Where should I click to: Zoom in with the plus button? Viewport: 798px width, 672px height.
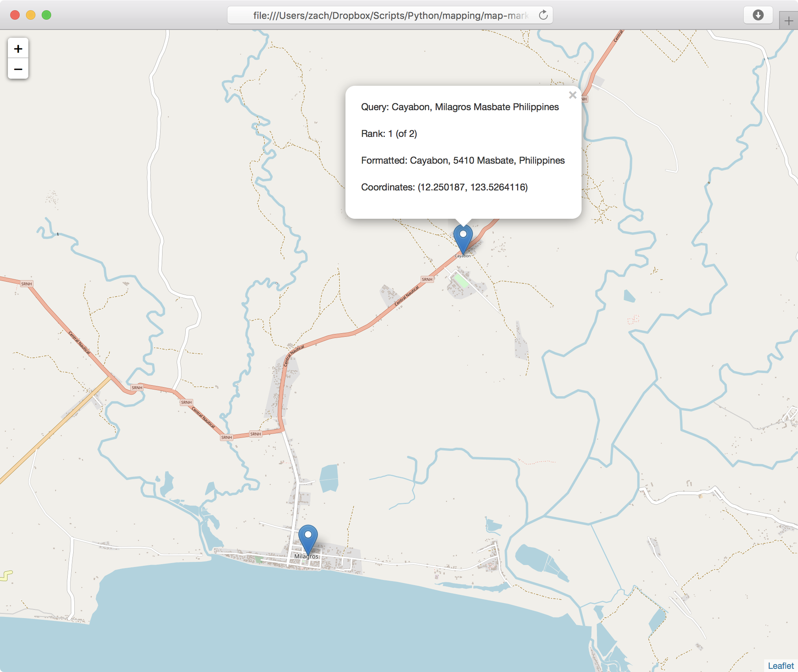pyautogui.click(x=18, y=48)
